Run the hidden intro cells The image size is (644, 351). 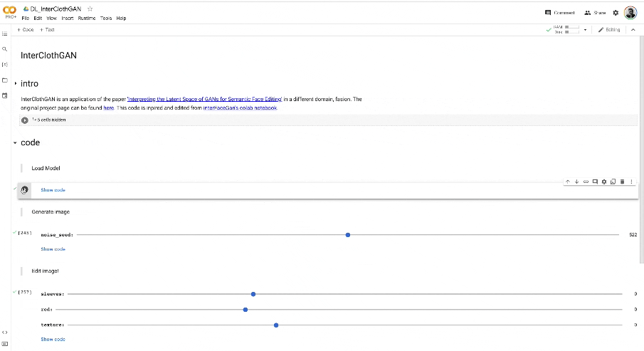pyautogui.click(x=25, y=120)
